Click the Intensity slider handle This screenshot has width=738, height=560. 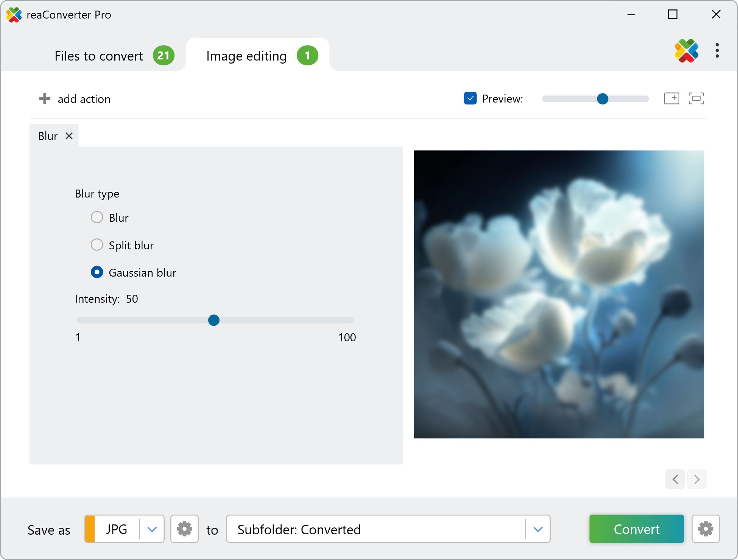point(214,320)
